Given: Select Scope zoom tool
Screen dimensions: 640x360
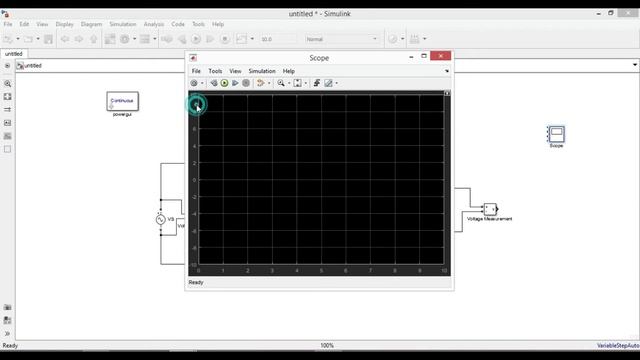Looking at the screenshot, I should [x=281, y=83].
